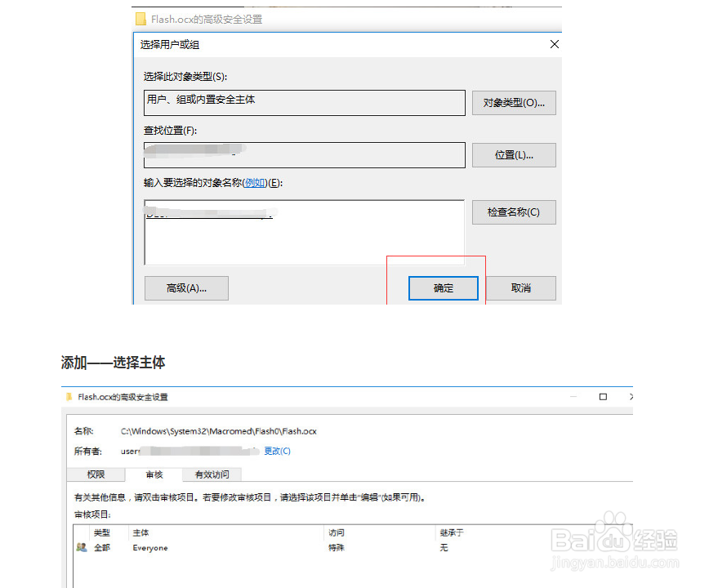Open the 高级(A) options
Viewport: 718px width, 588px height.
pos(186,288)
